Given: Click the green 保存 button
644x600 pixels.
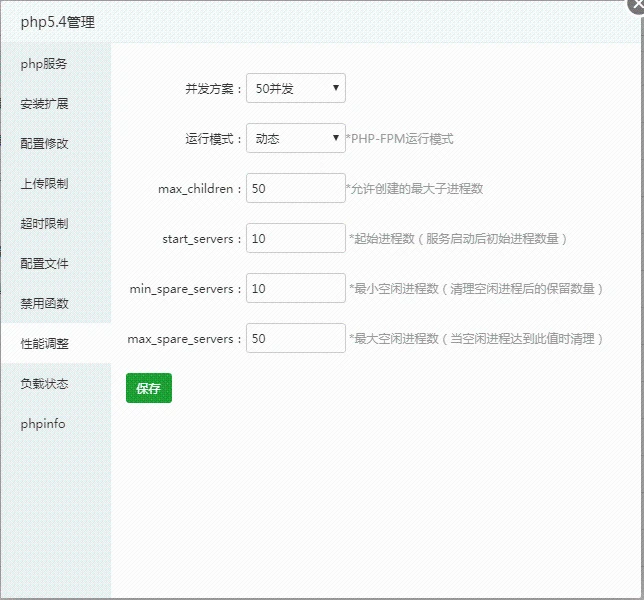Looking at the screenshot, I should point(149,388).
